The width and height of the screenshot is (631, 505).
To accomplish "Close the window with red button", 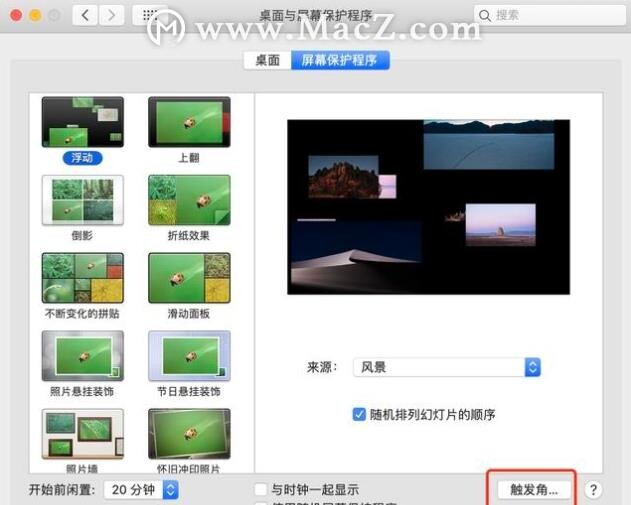I will [x=16, y=15].
